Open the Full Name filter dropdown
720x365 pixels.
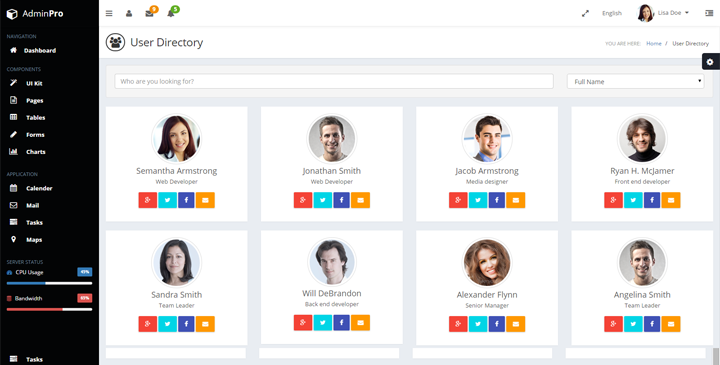tap(636, 81)
